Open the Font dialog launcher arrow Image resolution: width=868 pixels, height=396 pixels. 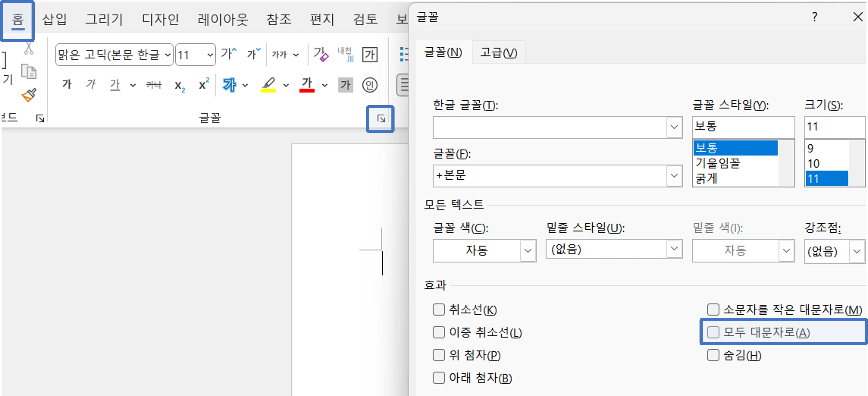coord(381,119)
